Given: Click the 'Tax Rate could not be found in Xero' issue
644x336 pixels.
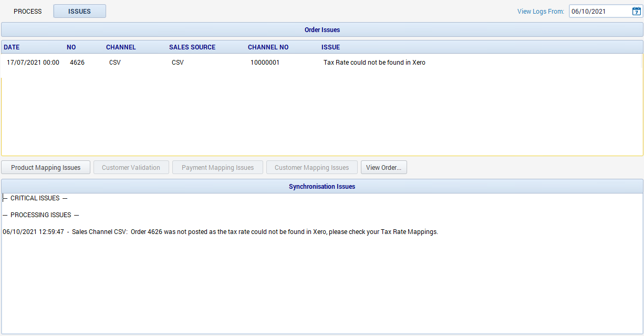Looking at the screenshot, I should [x=375, y=63].
